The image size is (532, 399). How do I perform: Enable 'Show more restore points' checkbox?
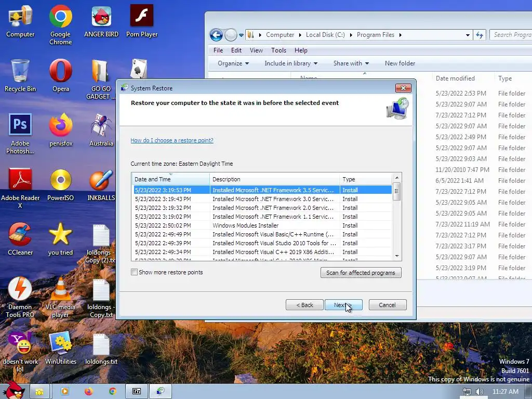click(x=135, y=272)
